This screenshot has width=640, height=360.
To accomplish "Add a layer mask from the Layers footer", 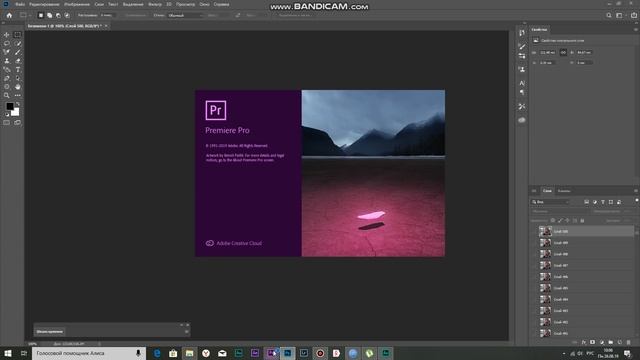I will pos(592,342).
